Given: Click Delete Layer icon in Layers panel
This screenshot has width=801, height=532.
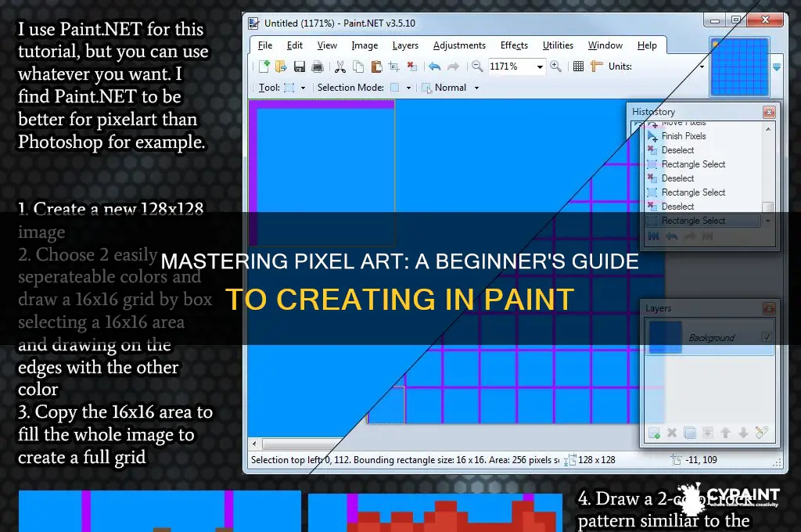Looking at the screenshot, I should 672,433.
